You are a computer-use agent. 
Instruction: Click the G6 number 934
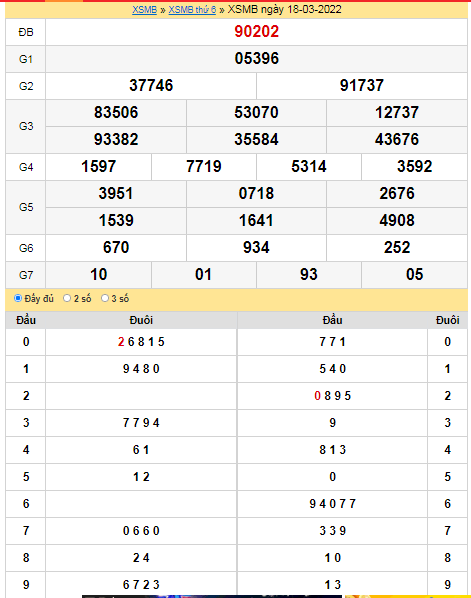pyautogui.click(x=256, y=248)
